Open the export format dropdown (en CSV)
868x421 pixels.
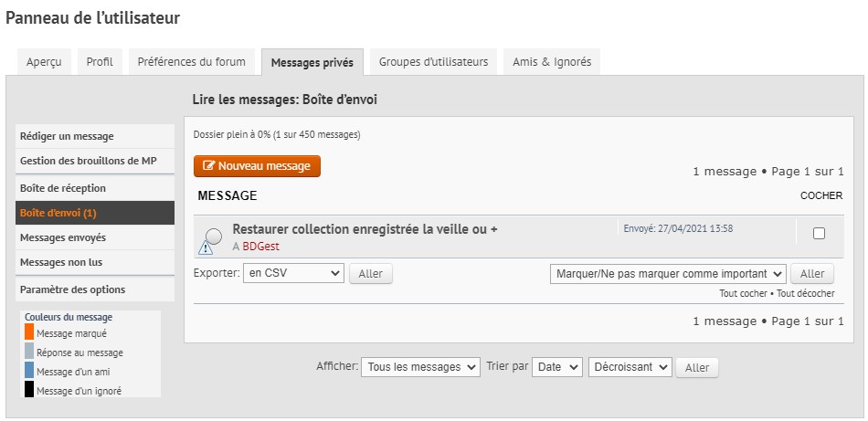(x=293, y=273)
